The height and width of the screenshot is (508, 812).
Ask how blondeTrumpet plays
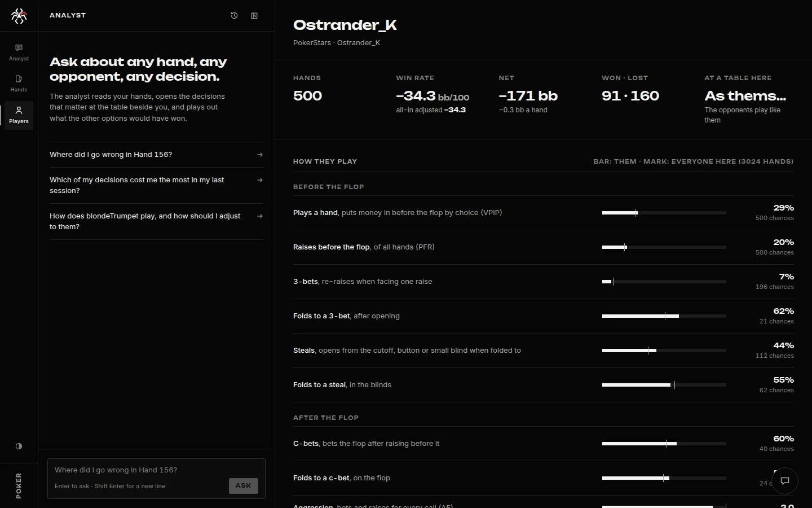(x=156, y=221)
